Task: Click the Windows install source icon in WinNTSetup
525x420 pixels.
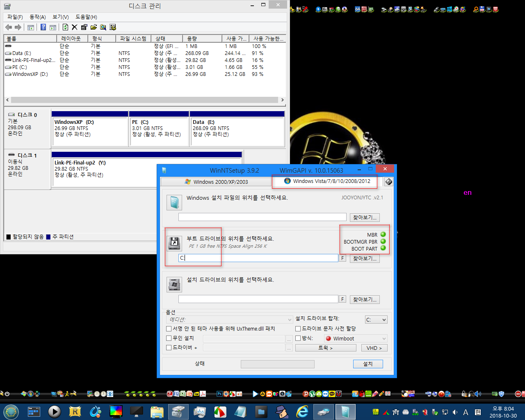Action: click(x=174, y=202)
